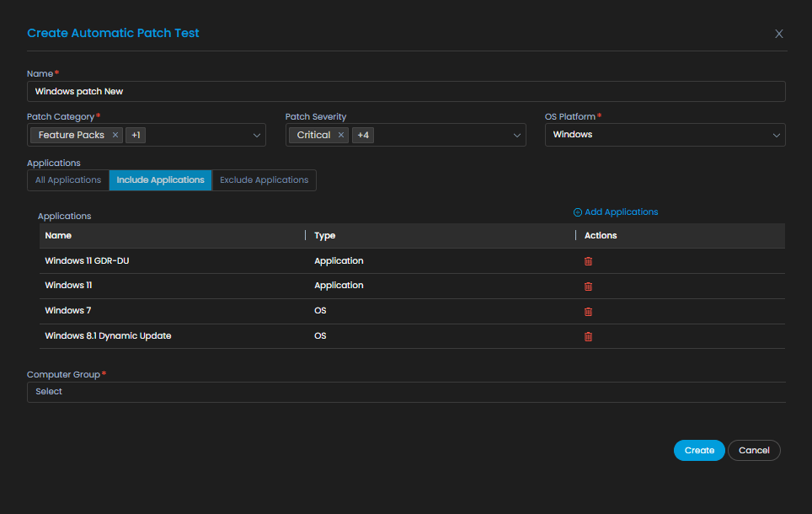
Task: Click trash icon for Windows 11 application
Action: tap(588, 286)
